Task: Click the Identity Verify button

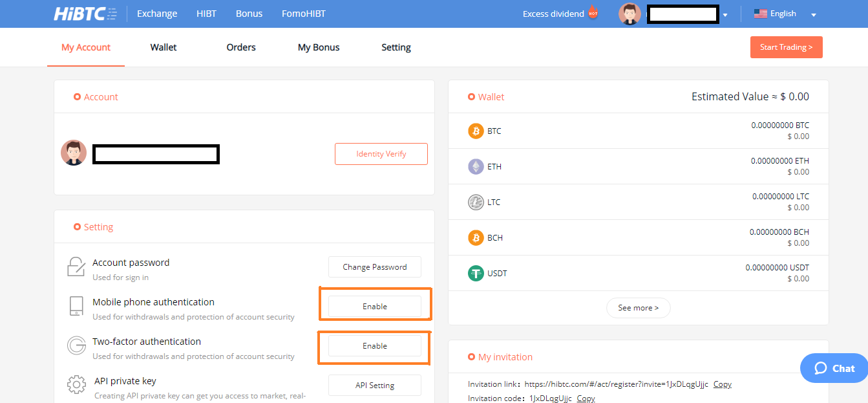Action: [x=381, y=154]
